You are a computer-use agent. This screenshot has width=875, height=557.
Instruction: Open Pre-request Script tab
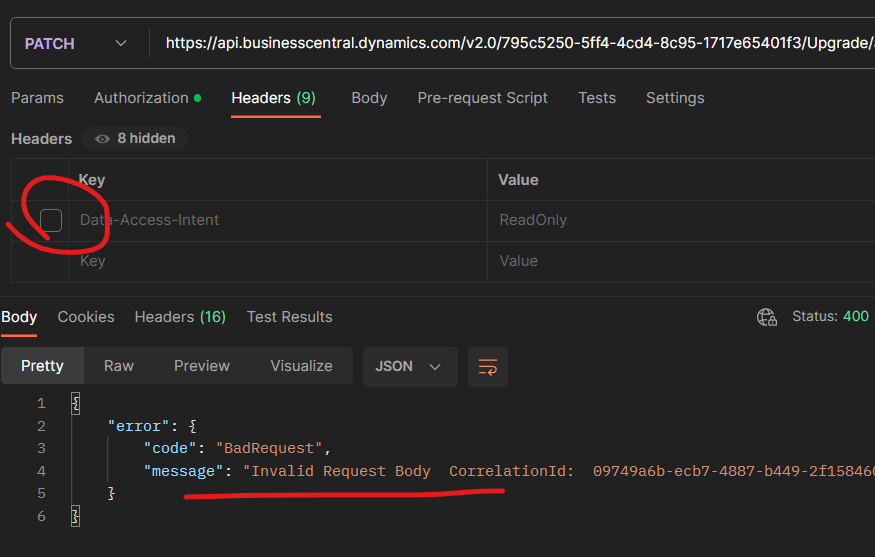click(x=482, y=98)
